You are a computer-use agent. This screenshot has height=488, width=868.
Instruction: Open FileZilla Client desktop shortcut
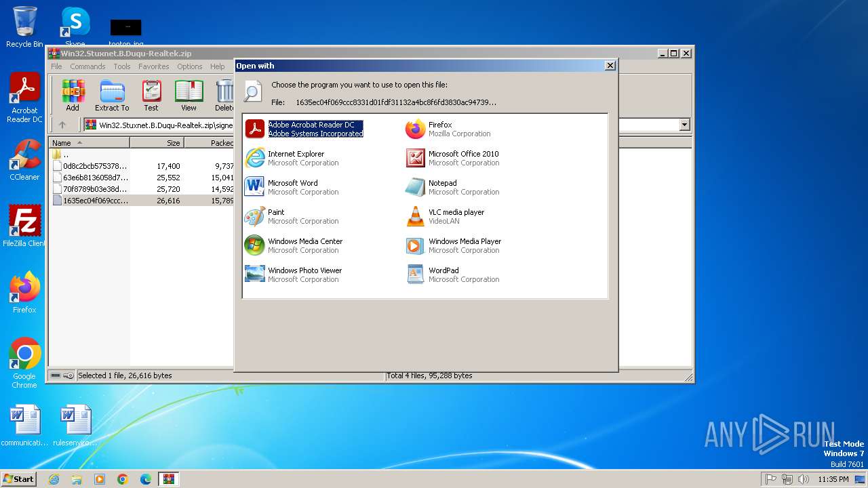[x=24, y=226]
